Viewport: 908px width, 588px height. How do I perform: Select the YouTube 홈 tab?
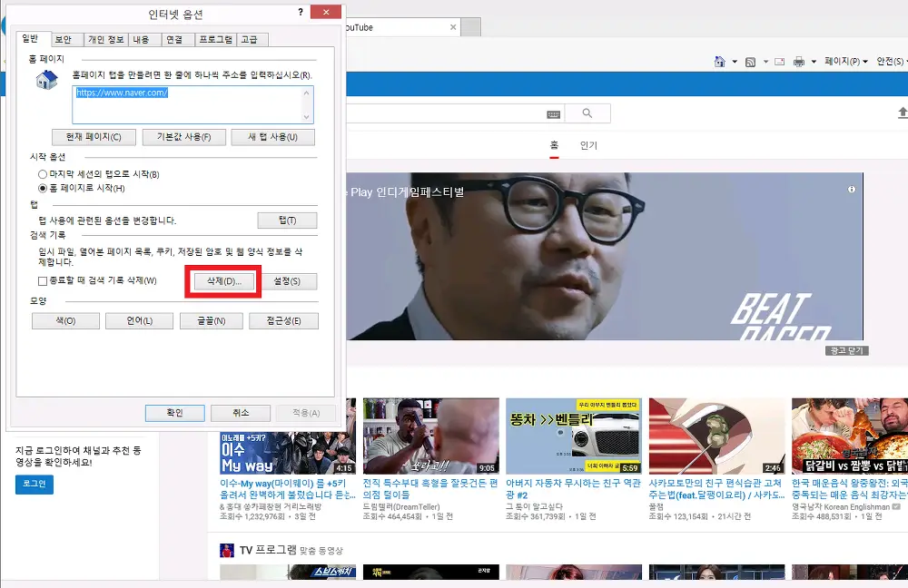554,145
